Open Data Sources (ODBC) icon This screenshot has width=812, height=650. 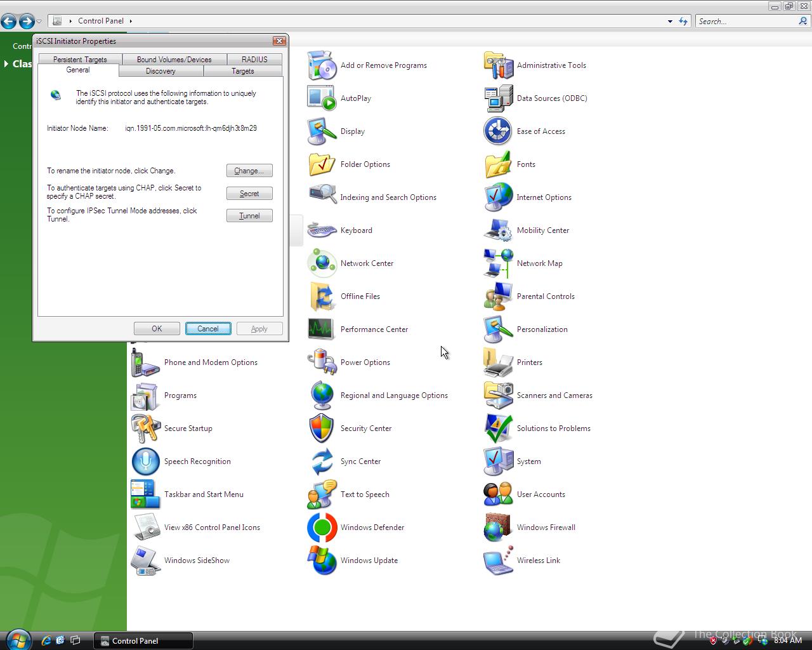(498, 98)
